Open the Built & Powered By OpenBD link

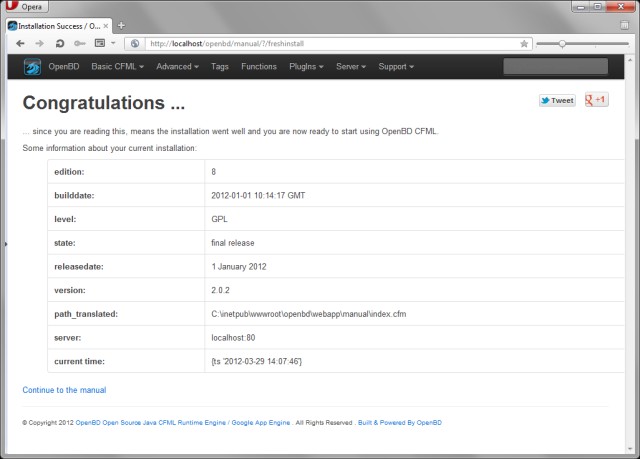click(x=400, y=423)
